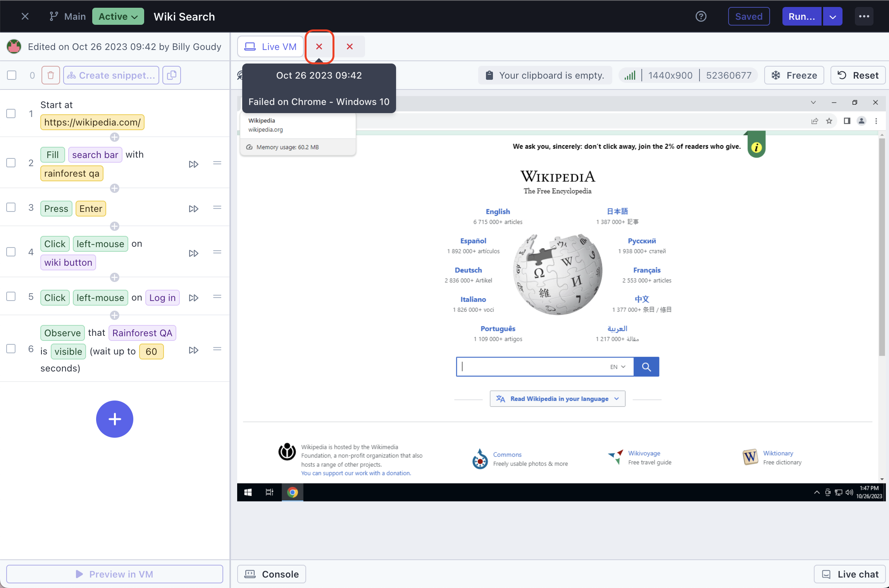Image resolution: width=889 pixels, height=588 pixels.
Task: Click the Wikipedia search magnifier button
Action: 646,366
